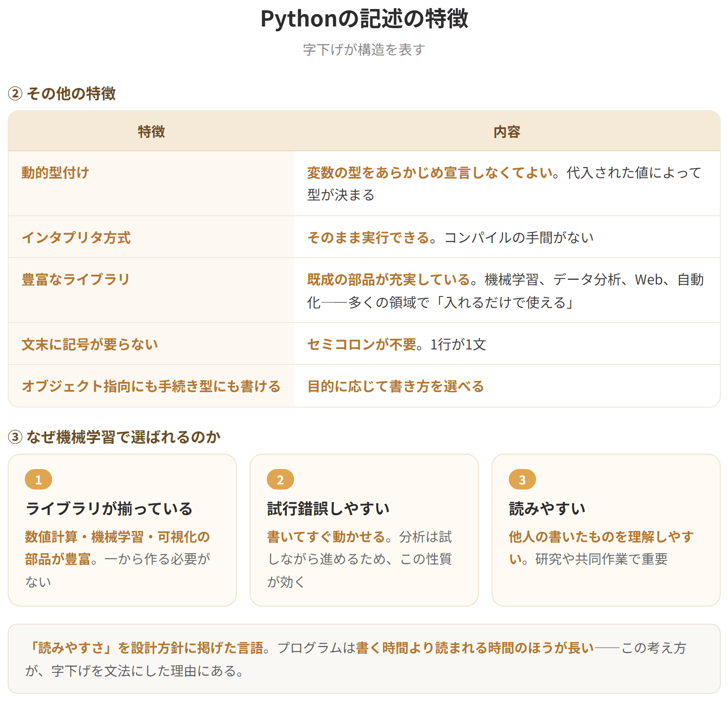
Task: Click the card title 読みやすい
Action: (547, 508)
